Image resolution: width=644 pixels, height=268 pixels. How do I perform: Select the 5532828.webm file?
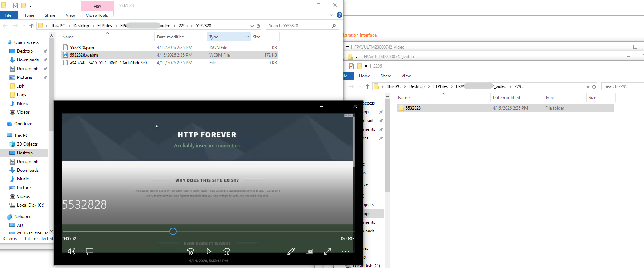pyautogui.click(x=84, y=55)
